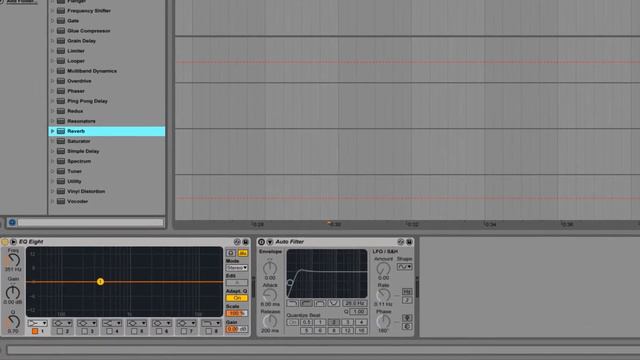Screen dimensions: 640x360
Task: Disable EQ band 1 activator
Action: (35, 331)
